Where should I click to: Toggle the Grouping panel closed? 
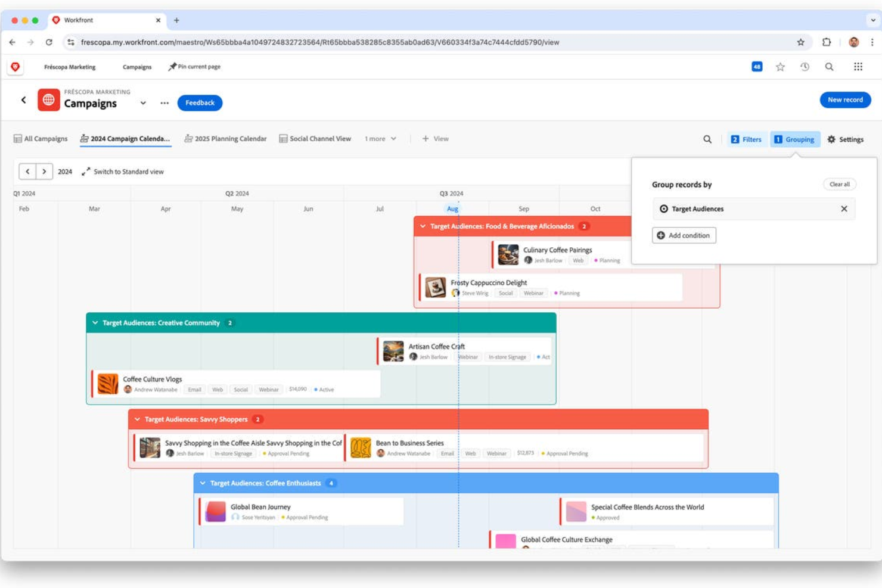(795, 139)
